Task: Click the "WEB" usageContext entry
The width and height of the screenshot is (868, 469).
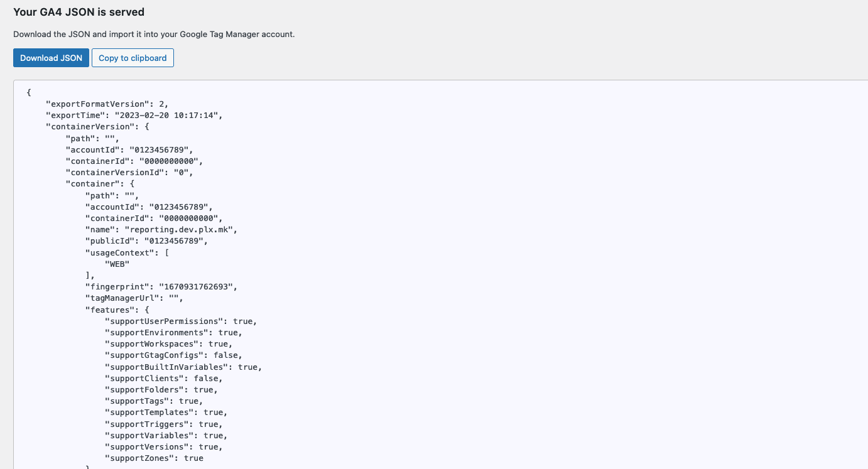Action: pyautogui.click(x=116, y=264)
